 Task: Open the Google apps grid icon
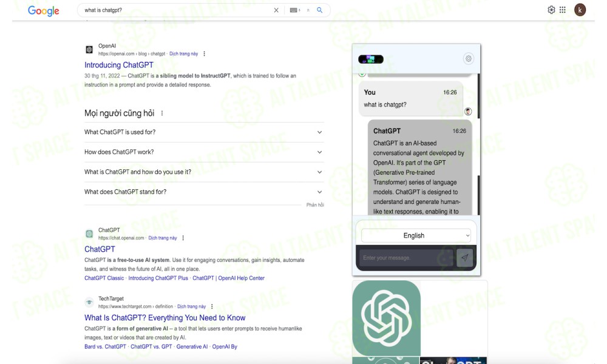coord(563,10)
